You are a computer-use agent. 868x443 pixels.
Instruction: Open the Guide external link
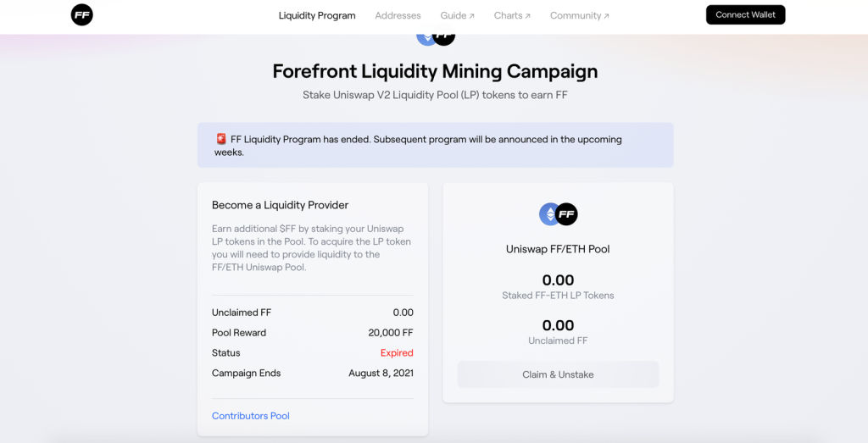[x=457, y=15]
